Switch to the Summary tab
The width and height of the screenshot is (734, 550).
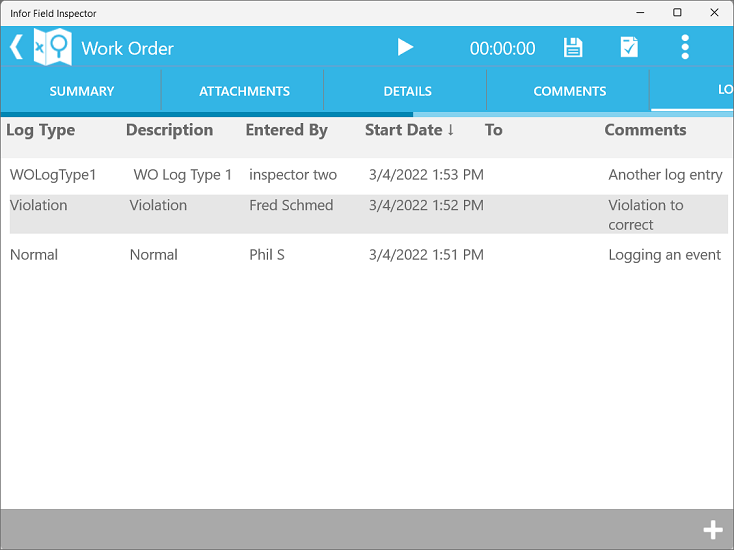pos(81,91)
